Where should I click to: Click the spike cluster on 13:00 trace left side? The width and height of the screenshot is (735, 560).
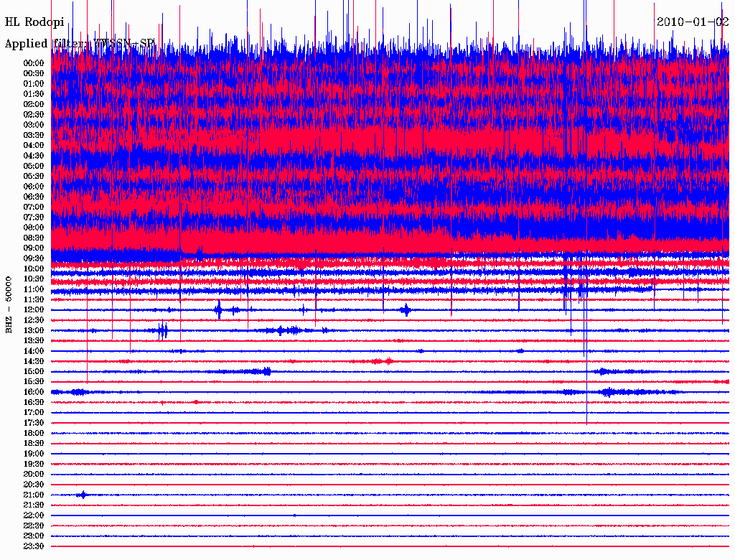click(x=162, y=330)
